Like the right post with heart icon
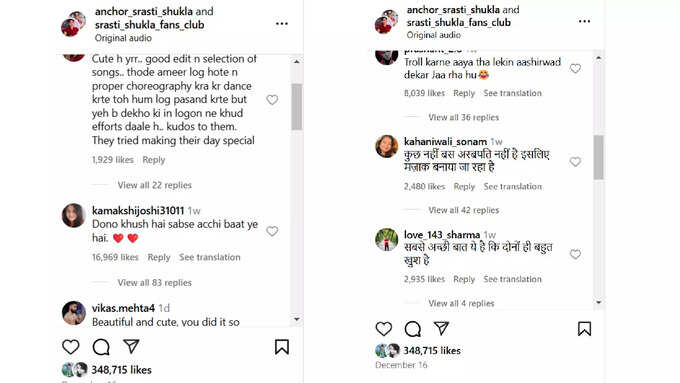 click(383, 328)
